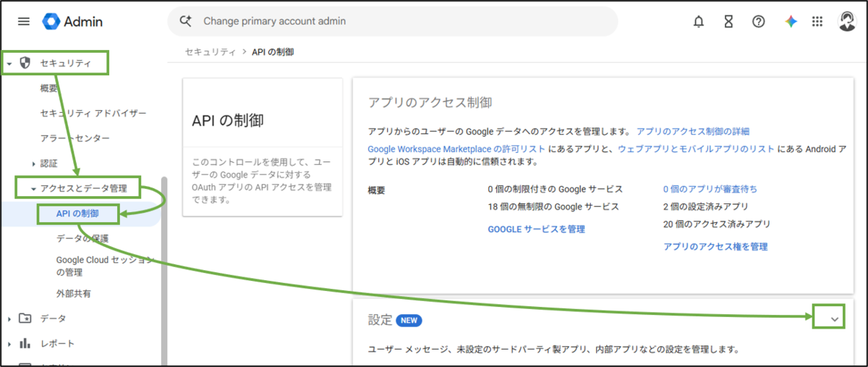Click the search sparkle icon
Image resolution: width=868 pixels, height=367 pixels.
pos(186,22)
